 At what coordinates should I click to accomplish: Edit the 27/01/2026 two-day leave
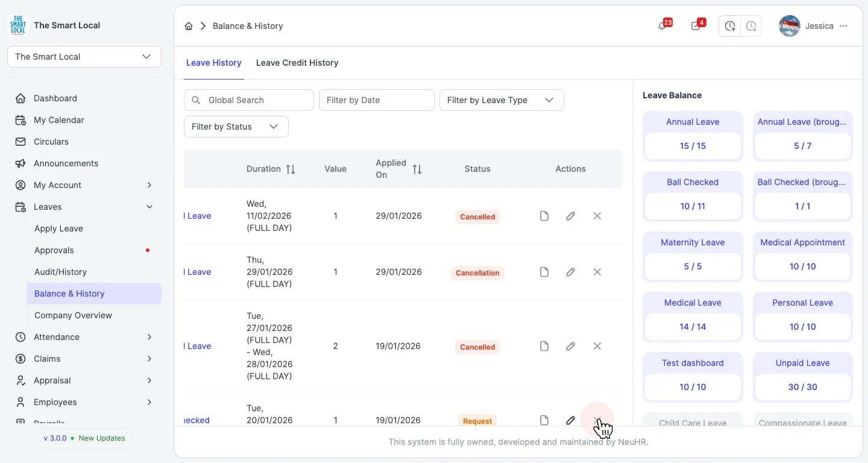[x=571, y=346]
